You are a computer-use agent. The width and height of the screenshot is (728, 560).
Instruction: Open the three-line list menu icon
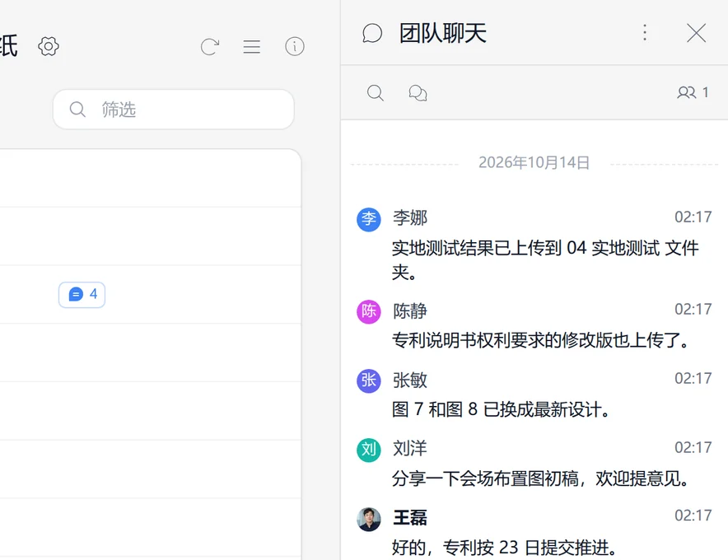[x=252, y=46]
